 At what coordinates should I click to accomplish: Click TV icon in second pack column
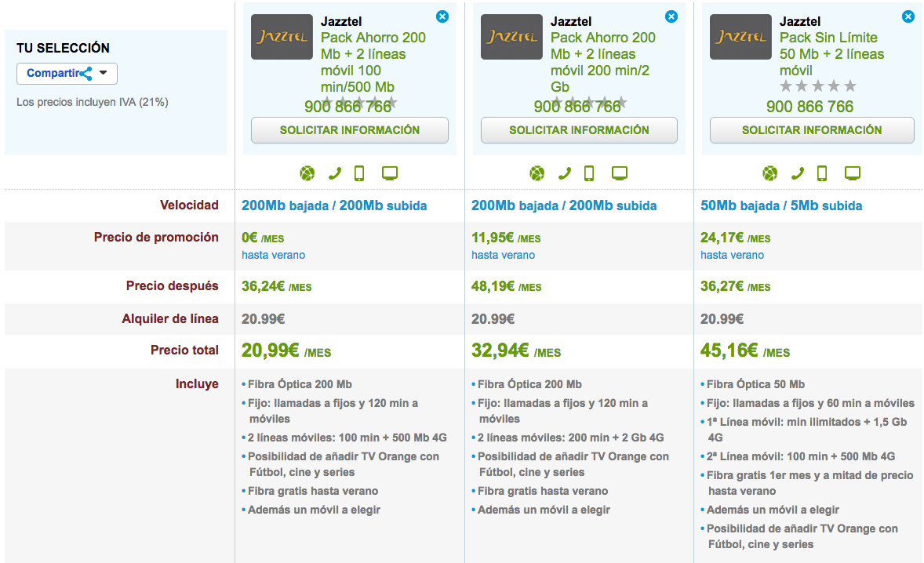pos(620,173)
